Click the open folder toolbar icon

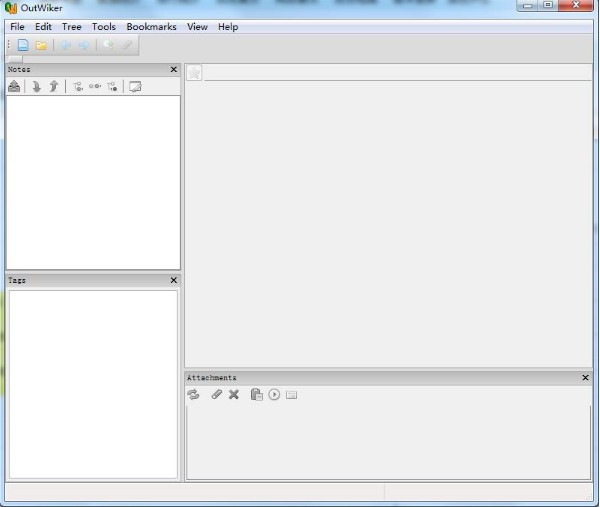pyautogui.click(x=41, y=45)
